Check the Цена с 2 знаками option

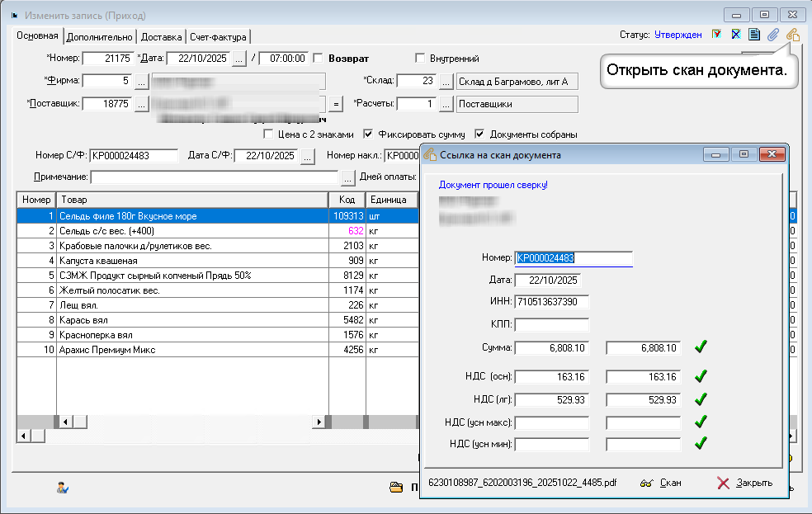coord(267,134)
